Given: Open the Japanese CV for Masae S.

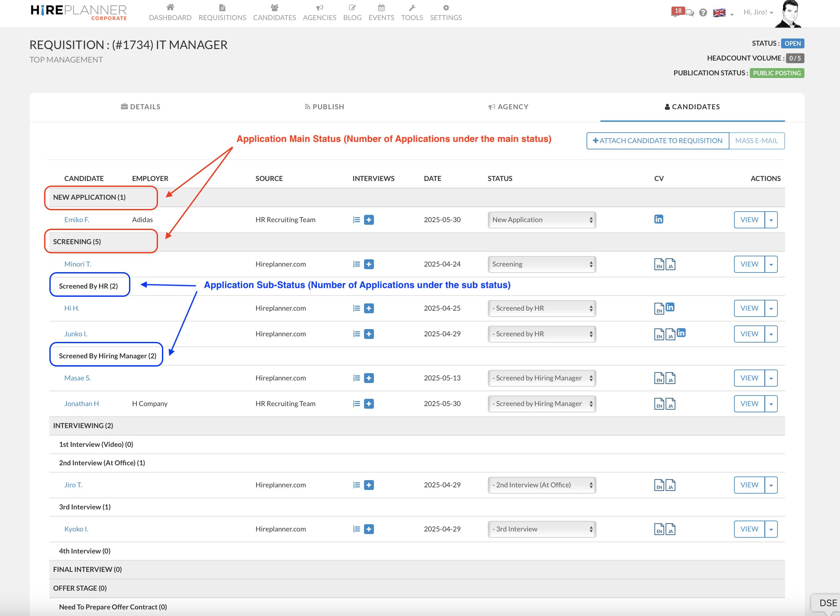Looking at the screenshot, I should [x=671, y=378].
